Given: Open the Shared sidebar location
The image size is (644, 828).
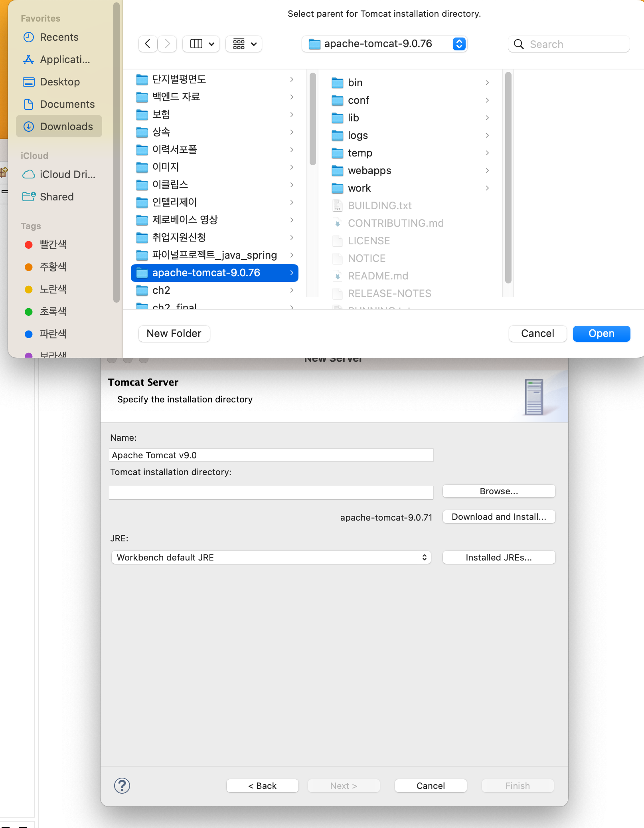Looking at the screenshot, I should 59,197.
